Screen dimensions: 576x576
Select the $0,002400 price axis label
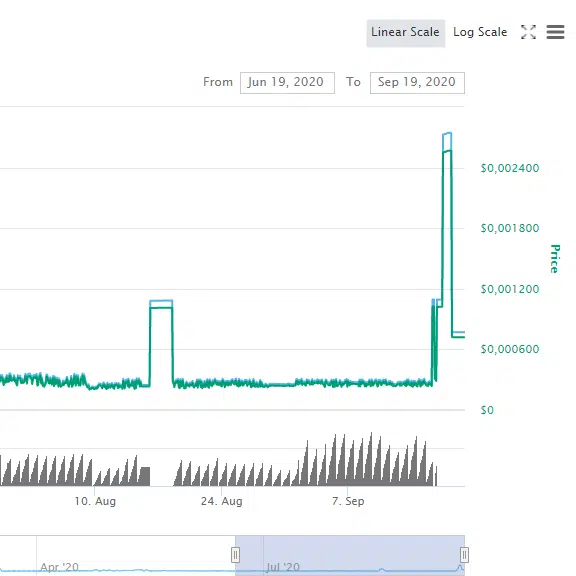click(510, 168)
